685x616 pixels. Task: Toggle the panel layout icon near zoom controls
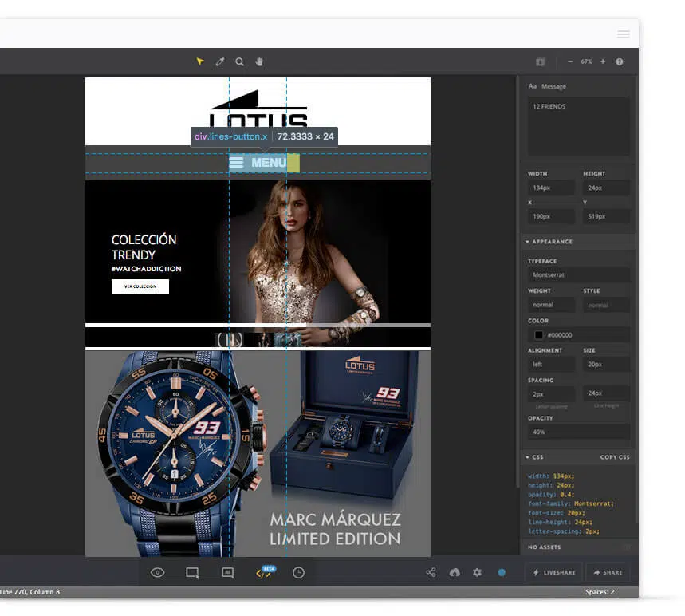(x=541, y=61)
